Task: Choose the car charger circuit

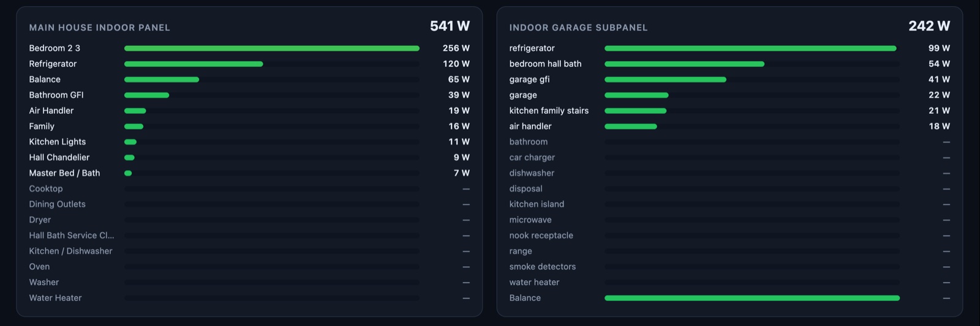Action: (729, 157)
